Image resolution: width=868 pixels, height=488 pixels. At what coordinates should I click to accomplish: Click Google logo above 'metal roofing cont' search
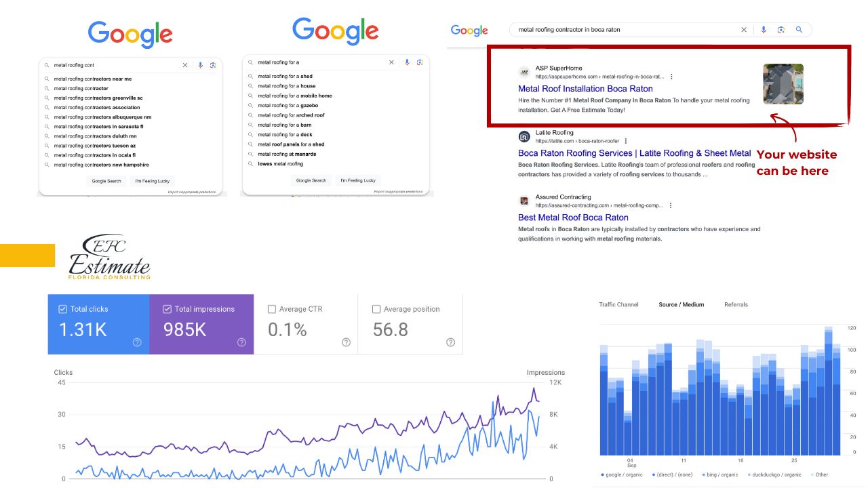[x=130, y=33]
